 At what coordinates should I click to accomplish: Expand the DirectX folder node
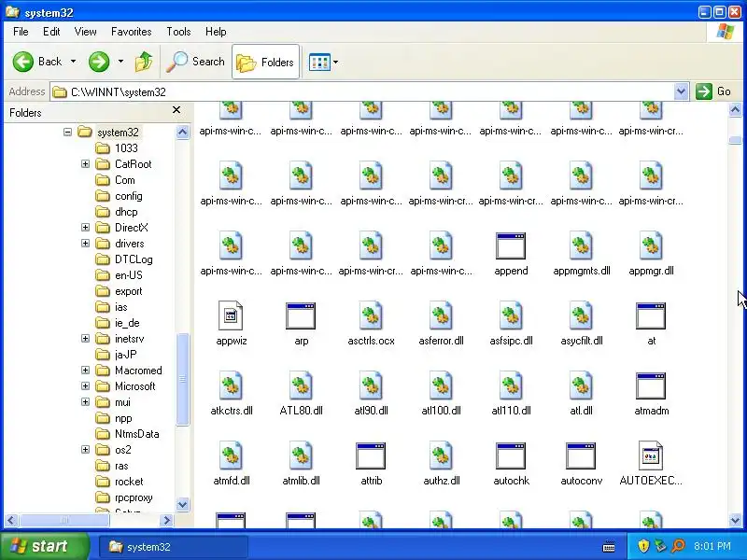tap(85, 227)
